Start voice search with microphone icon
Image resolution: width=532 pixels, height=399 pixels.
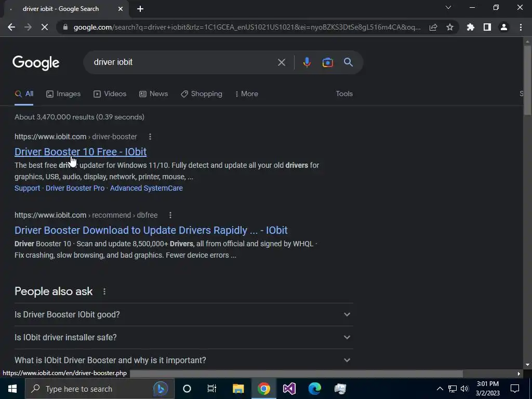tap(307, 62)
